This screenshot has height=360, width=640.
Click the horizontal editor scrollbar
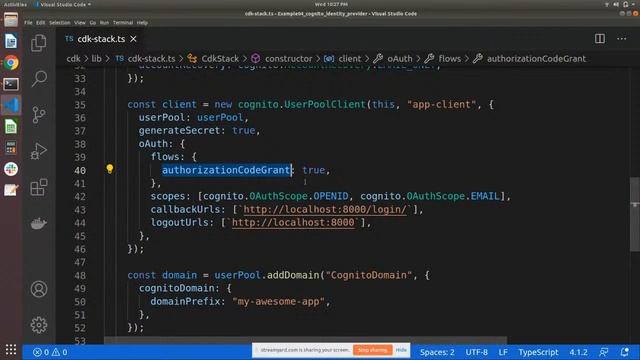(305, 340)
